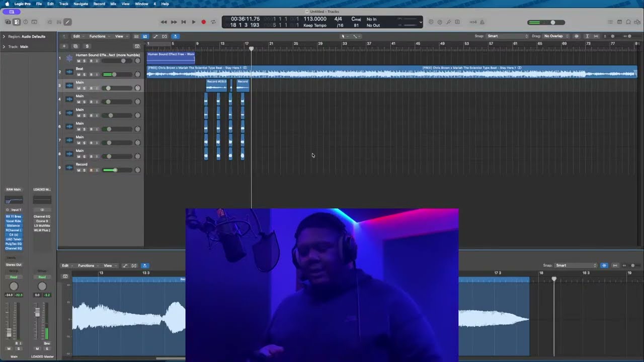Open Quick Help question mark icon
Screen dimensions: 644x362
[26, 22]
